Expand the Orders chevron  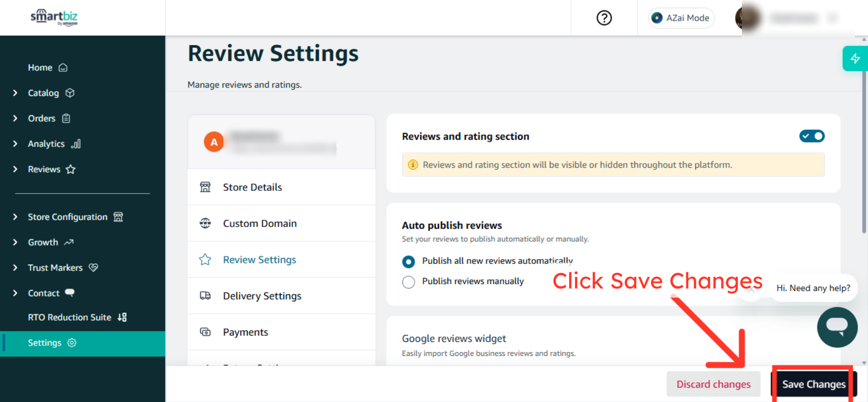15,118
